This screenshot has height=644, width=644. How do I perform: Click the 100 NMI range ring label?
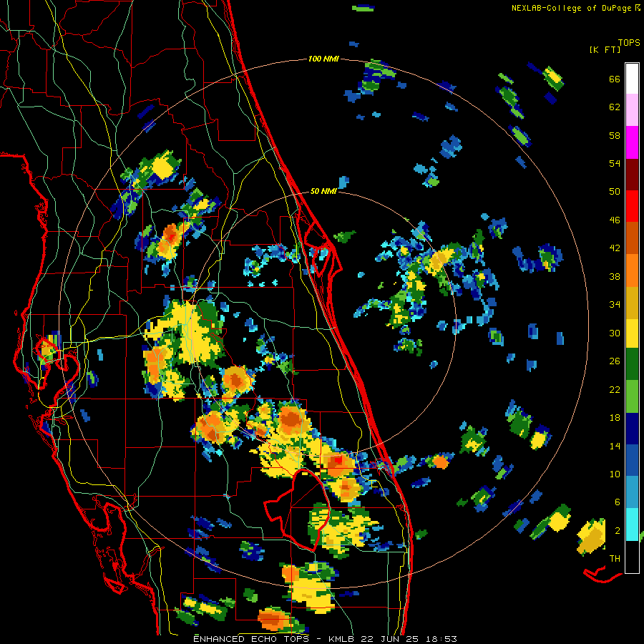pyautogui.click(x=323, y=59)
